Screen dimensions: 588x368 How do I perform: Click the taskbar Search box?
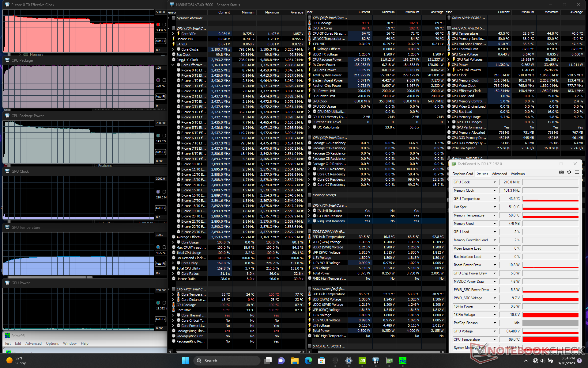tap(227, 361)
